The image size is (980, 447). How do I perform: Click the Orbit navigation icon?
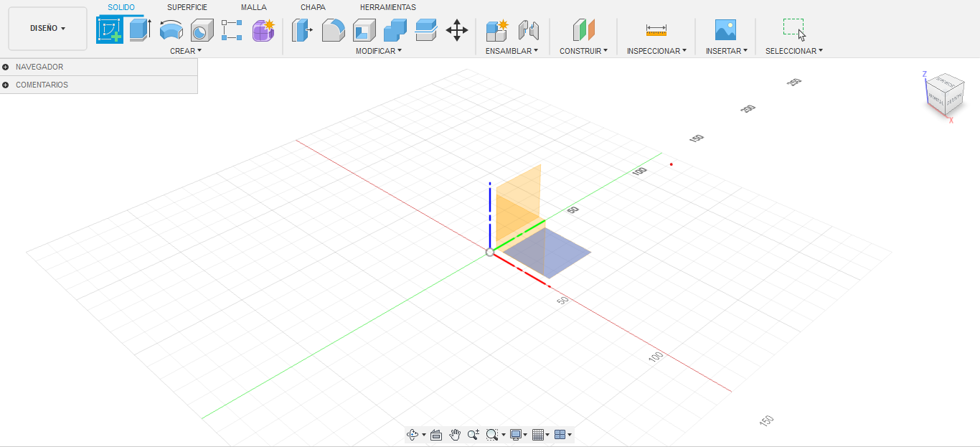413,435
